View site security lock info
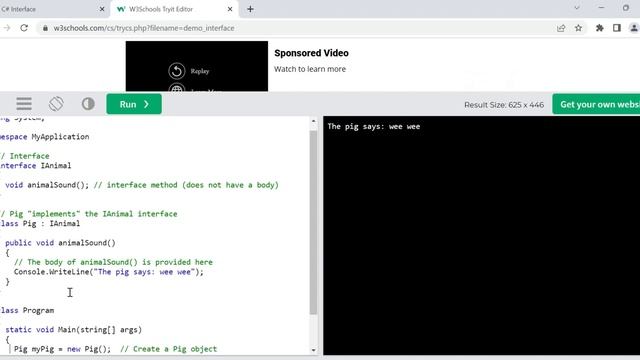The height and width of the screenshot is (360, 640). (x=45, y=28)
